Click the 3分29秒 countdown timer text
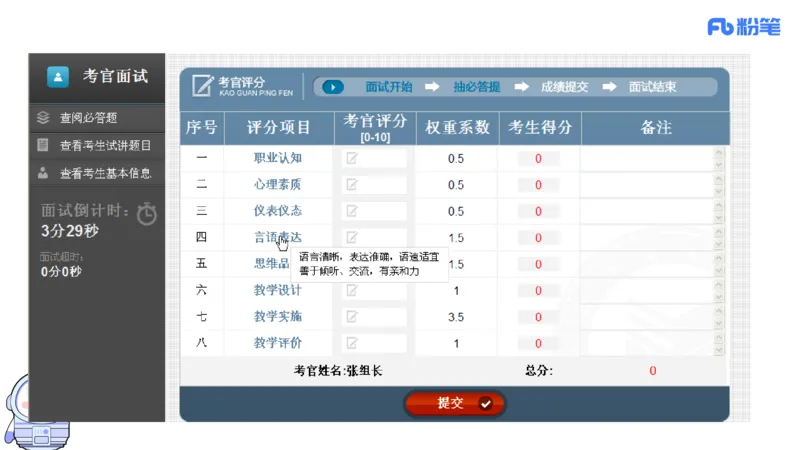Image resolution: width=800 pixels, height=450 pixels. tap(70, 231)
